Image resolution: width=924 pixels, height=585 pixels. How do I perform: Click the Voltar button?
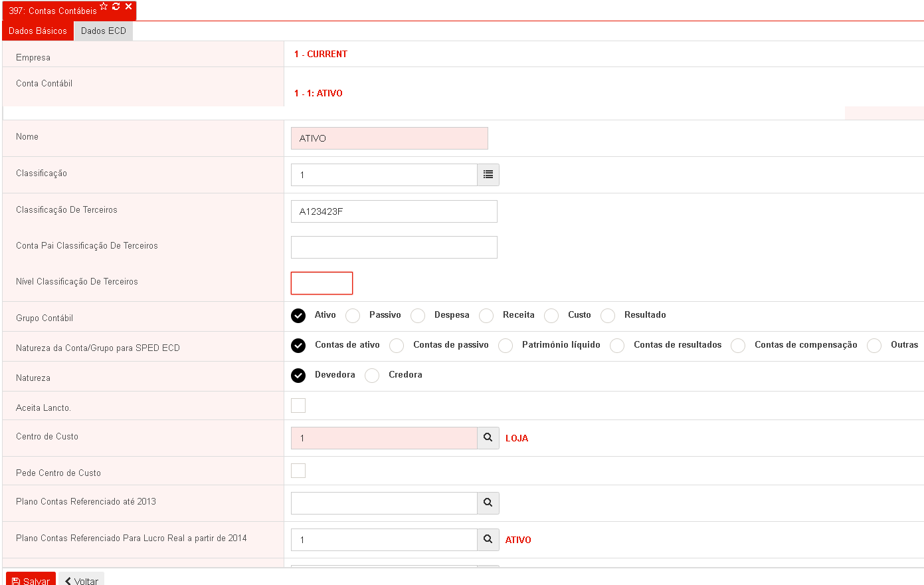click(81, 579)
